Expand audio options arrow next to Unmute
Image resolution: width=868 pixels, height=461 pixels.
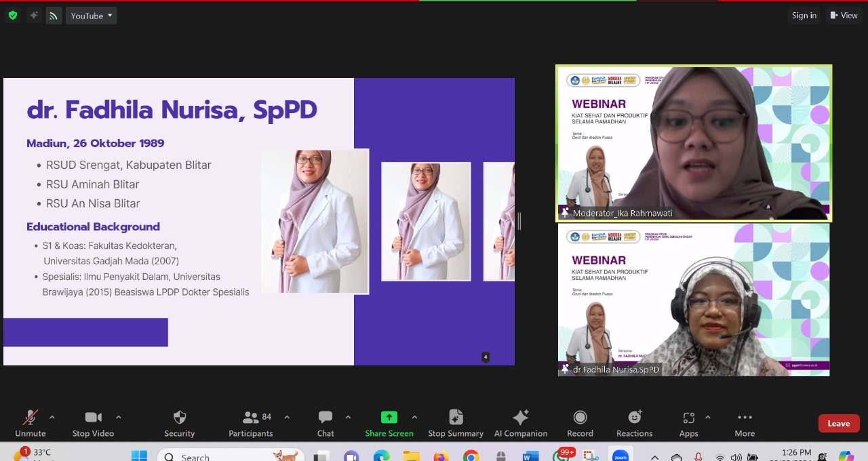tap(52, 418)
